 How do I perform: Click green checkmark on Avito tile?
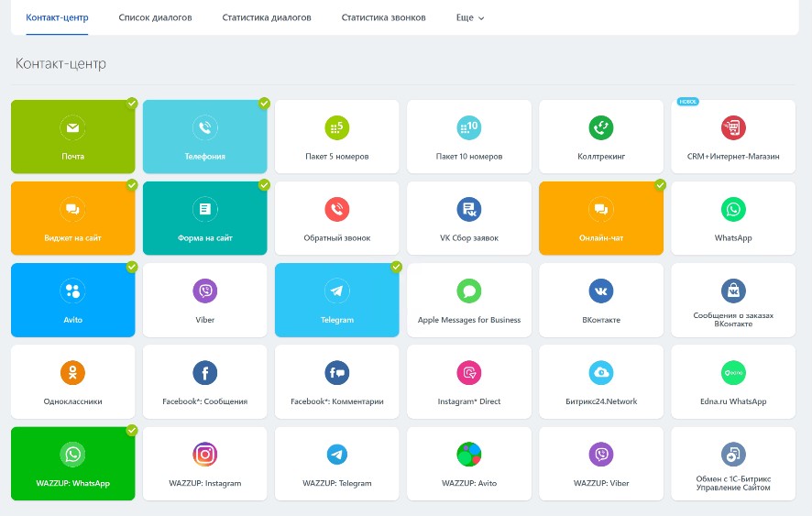tap(132, 267)
